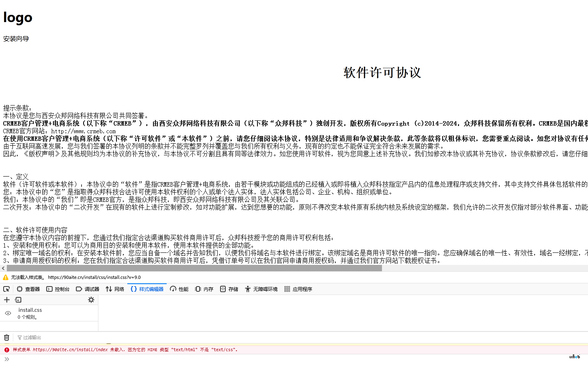Viewport: 588px width, 370px height.
Task: Click the horizontal scrollbar thumb
Action: (x=194, y=268)
